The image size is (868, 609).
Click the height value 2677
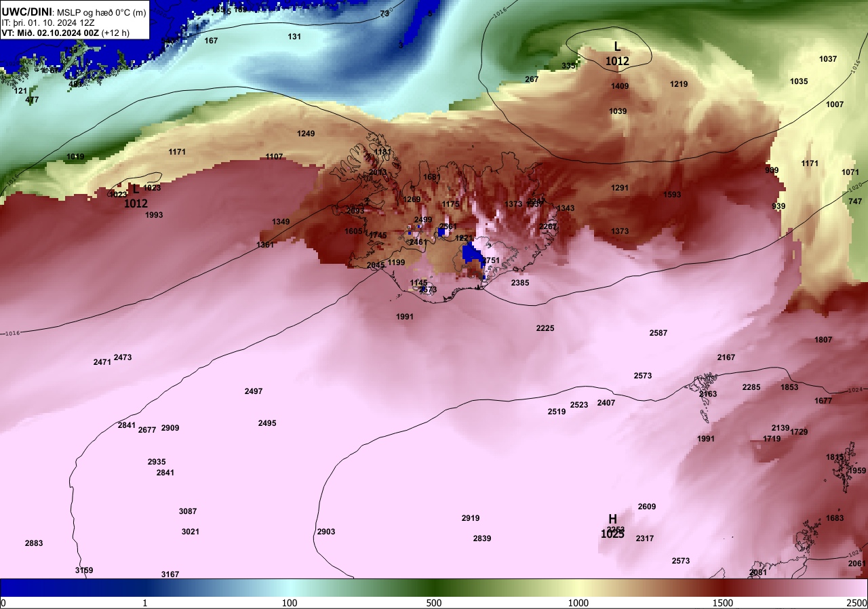click(147, 430)
